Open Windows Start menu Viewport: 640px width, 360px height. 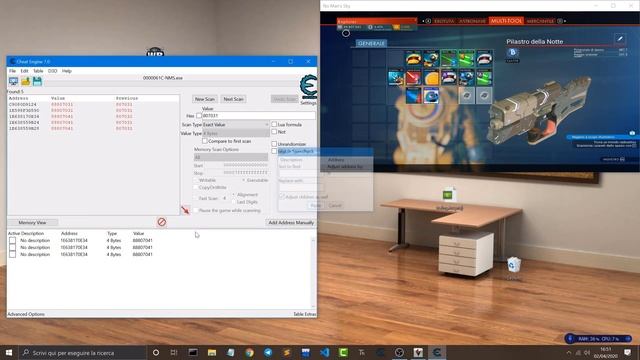(9, 352)
